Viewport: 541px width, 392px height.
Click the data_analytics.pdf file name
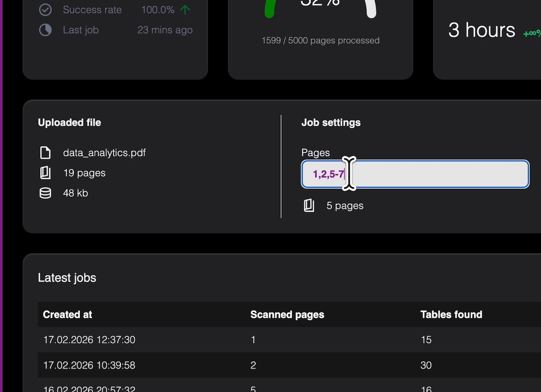click(x=104, y=152)
